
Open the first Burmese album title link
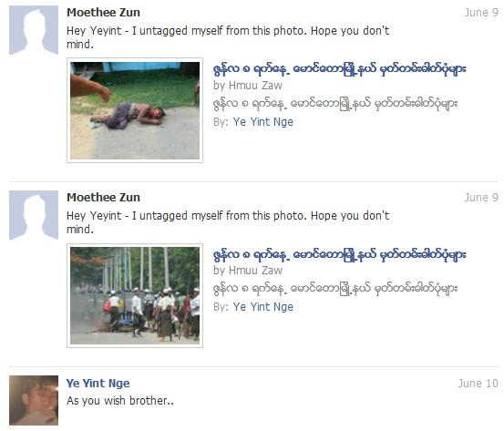pos(339,69)
